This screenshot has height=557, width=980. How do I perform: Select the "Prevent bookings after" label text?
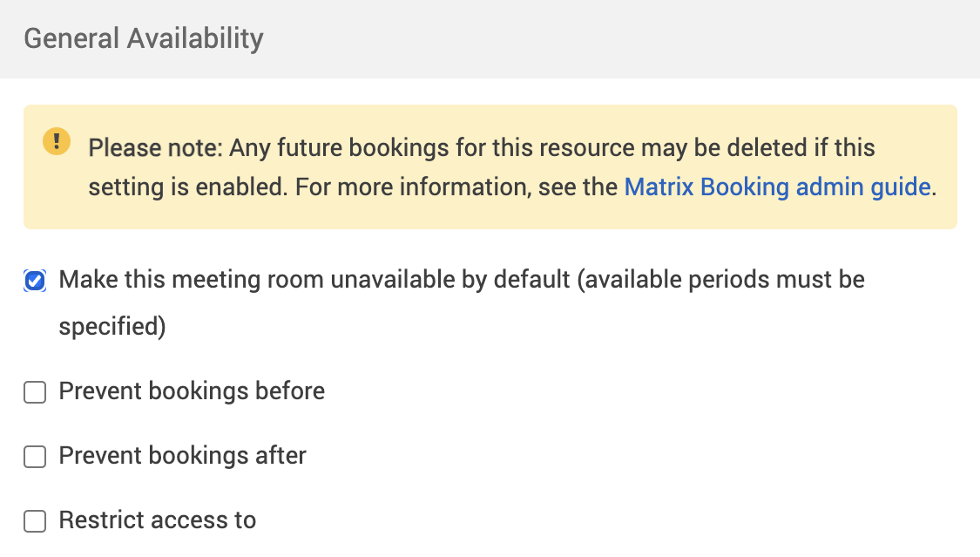(182, 456)
